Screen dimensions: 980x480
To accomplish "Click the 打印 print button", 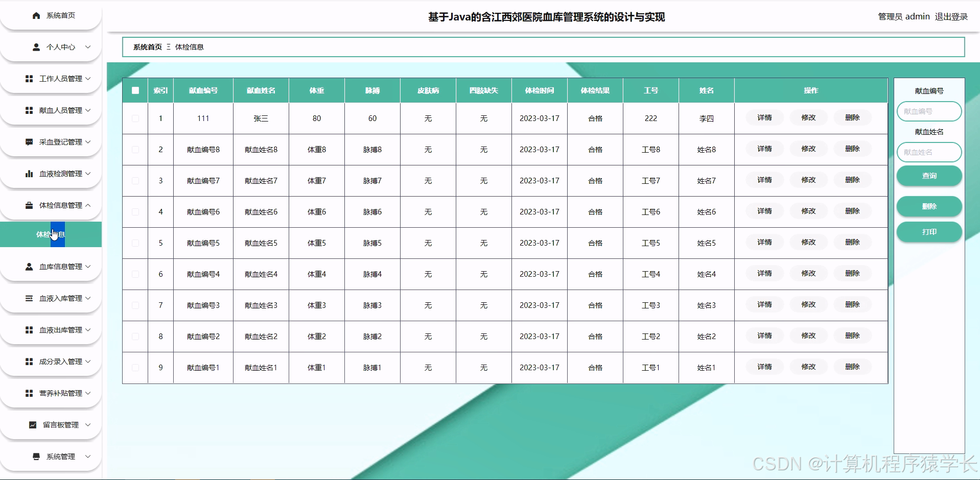I will click(929, 232).
